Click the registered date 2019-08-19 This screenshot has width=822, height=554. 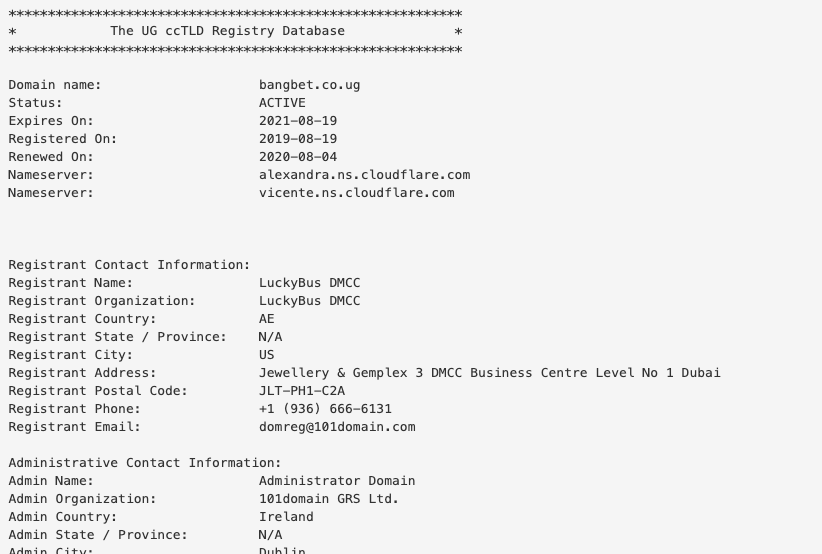coord(298,139)
